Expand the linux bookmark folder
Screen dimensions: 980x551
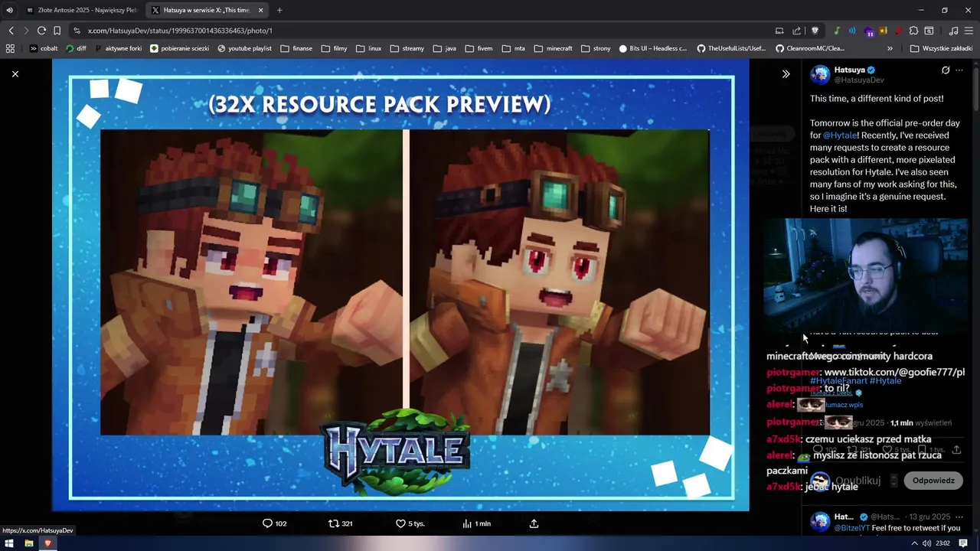369,48
